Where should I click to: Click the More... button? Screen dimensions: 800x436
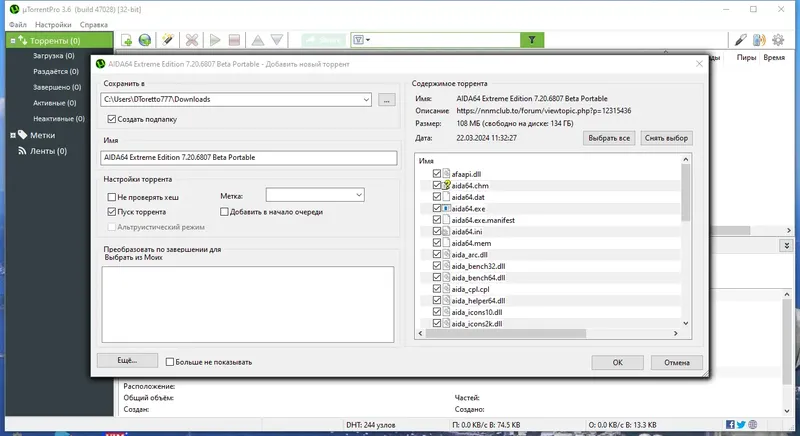pos(127,361)
